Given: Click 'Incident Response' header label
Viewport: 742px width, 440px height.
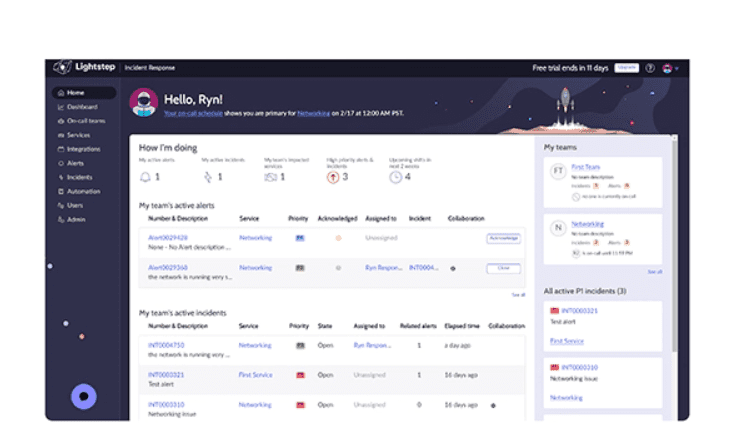Looking at the screenshot, I should click(150, 68).
